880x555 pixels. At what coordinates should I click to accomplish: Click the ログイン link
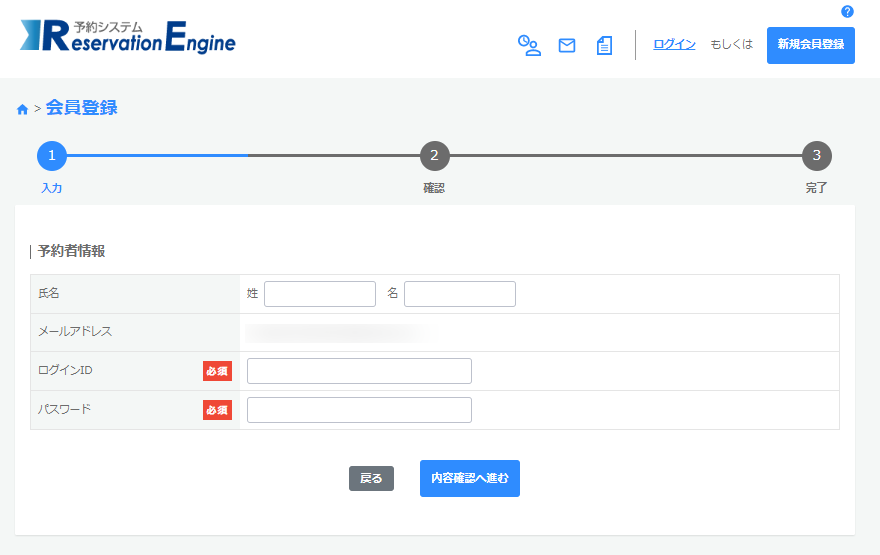674,44
